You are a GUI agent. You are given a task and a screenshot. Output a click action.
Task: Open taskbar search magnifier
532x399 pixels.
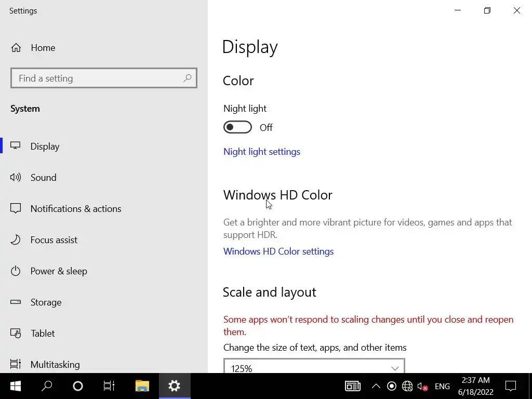point(47,386)
